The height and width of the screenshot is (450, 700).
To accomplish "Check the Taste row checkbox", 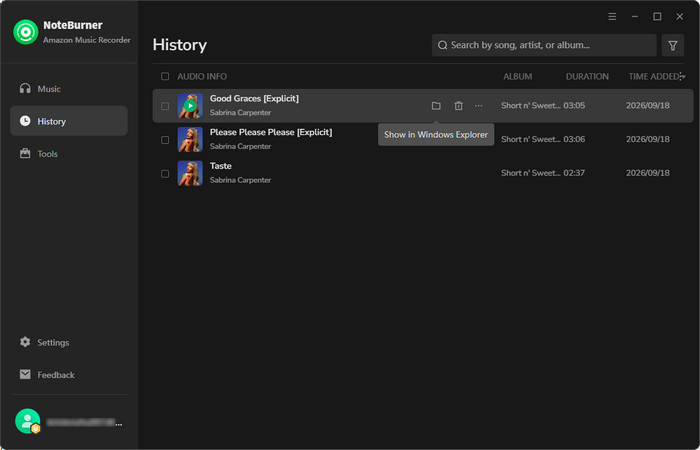I will [x=165, y=173].
